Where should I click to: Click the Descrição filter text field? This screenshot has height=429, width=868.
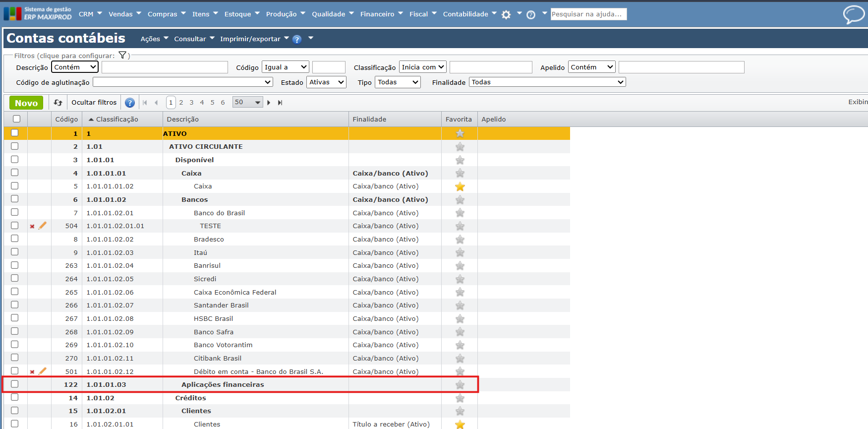pos(165,67)
